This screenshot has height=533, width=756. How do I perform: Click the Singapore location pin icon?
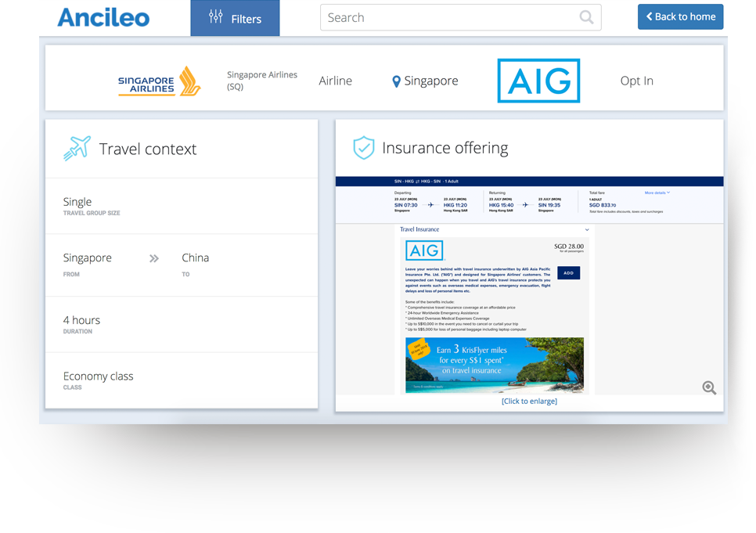[x=396, y=81]
